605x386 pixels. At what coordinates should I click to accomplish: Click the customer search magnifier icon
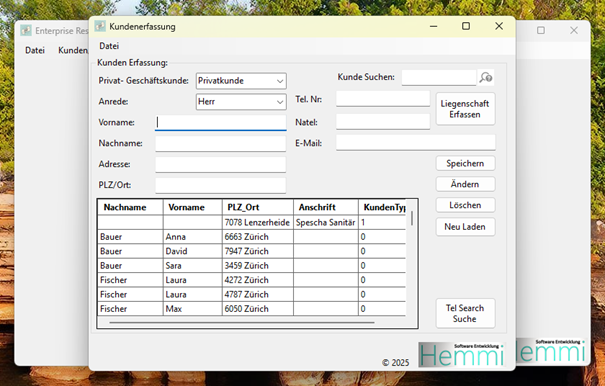click(486, 77)
